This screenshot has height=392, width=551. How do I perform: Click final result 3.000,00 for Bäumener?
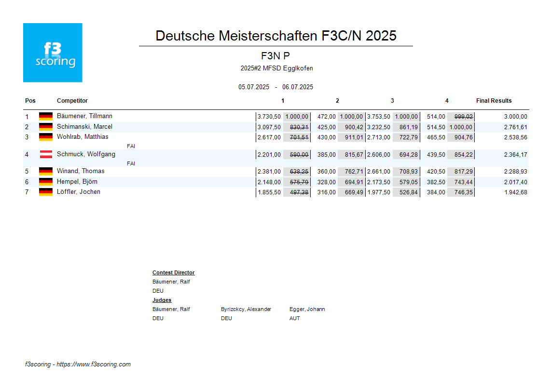click(x=515, y=117)
